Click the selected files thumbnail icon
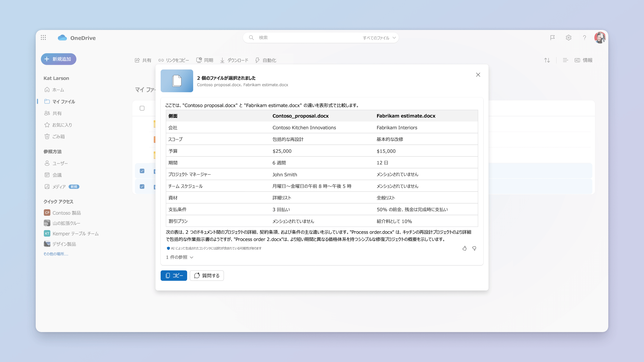 177,81
